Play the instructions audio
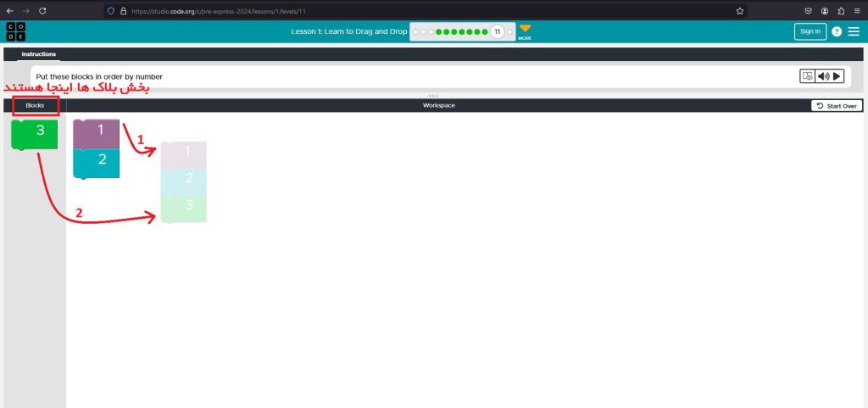This screenshot has width=868, height=408. point(837,76)
